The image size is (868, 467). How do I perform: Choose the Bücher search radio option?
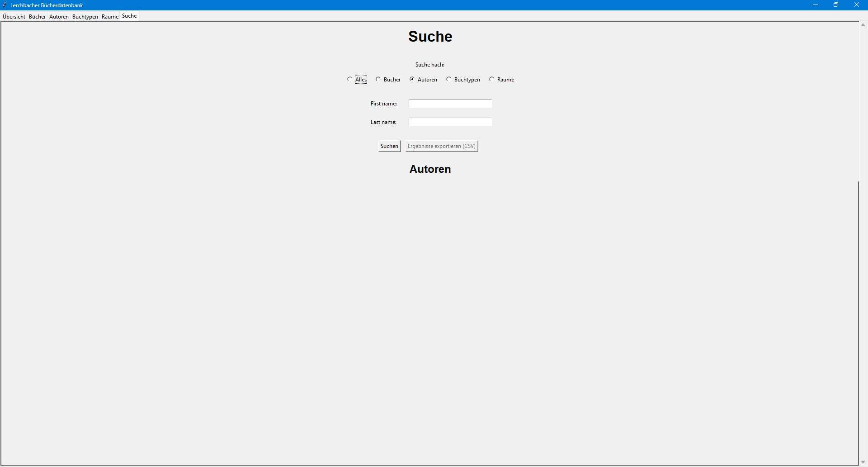[x=378, y=79]
